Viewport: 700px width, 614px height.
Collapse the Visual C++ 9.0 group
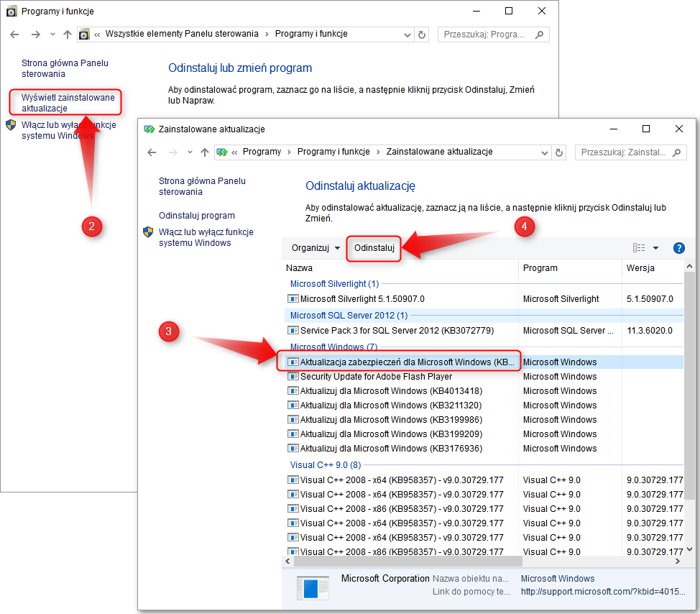pos(325,465)
